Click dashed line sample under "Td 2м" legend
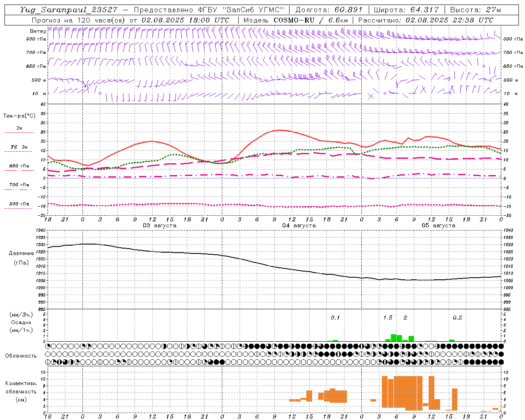The width and height of the screenshot is (525, 420). (19, 152)
